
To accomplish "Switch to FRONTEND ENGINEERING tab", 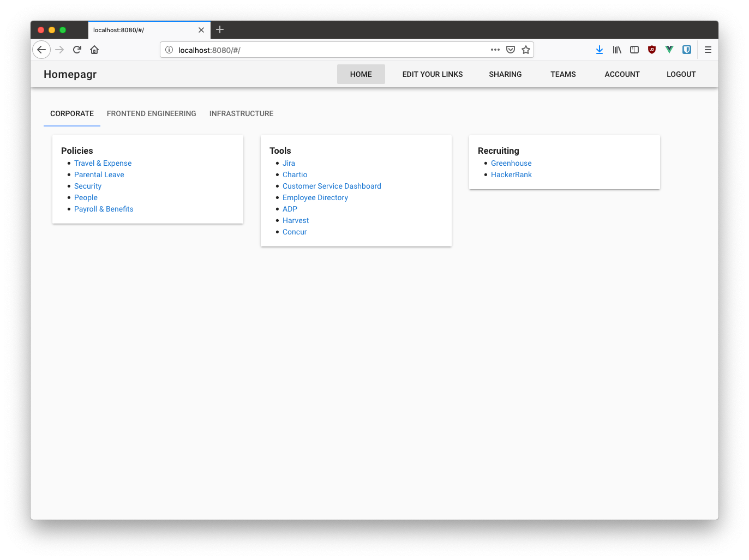I will 152,113.
